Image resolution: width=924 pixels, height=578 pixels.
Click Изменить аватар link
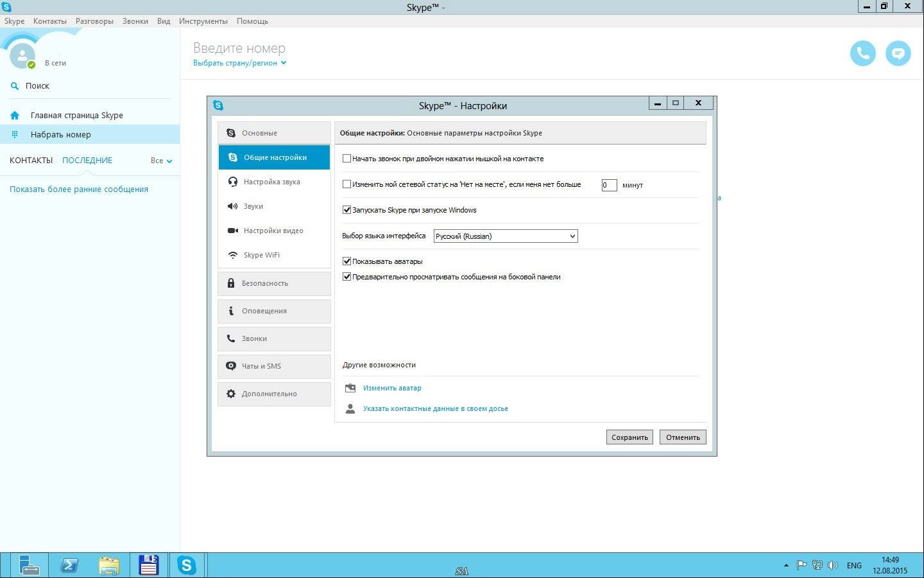click(392, 388)
